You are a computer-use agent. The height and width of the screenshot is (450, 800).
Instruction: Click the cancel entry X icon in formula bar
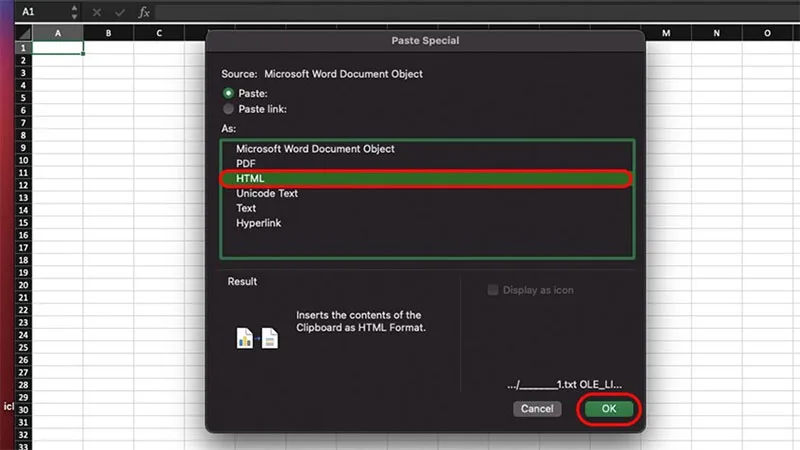[x=97, y=12]
